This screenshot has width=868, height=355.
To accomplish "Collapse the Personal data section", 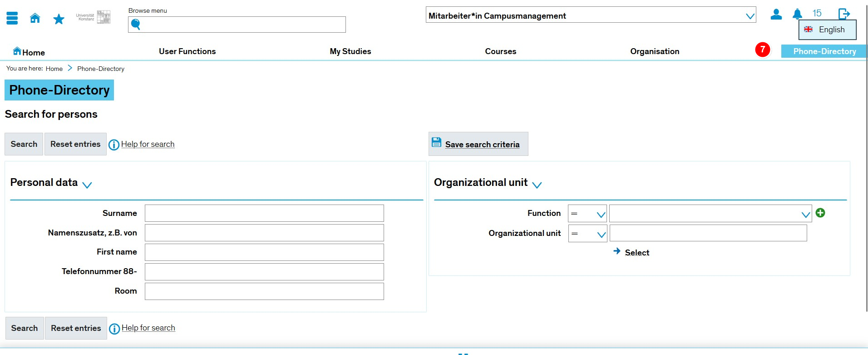I will coord(87,185).
